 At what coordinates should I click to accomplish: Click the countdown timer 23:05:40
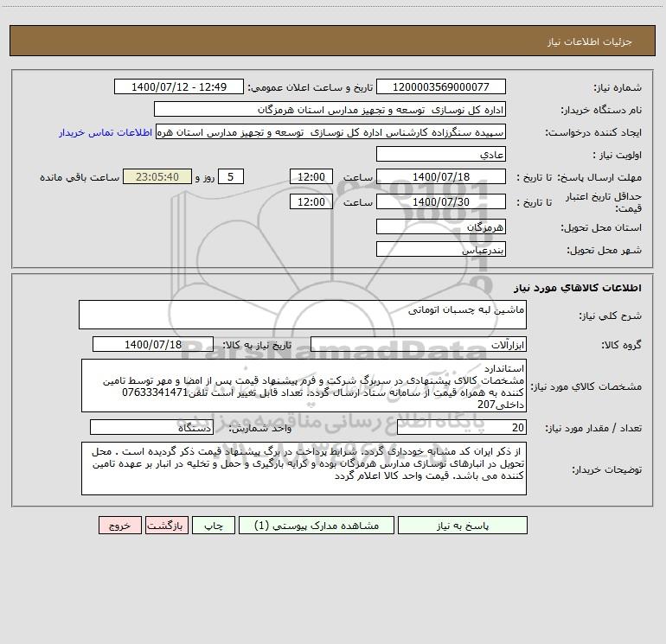point(157,176)
